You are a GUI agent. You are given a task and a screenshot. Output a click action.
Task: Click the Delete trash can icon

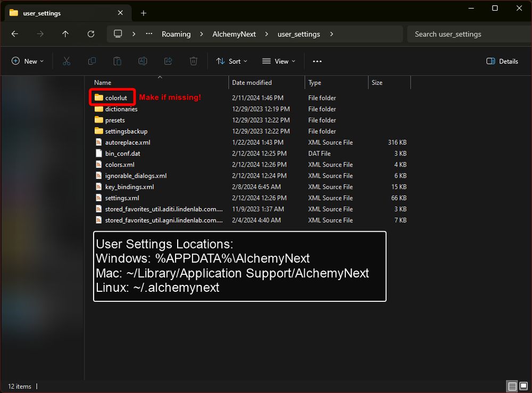coord(194,61)
